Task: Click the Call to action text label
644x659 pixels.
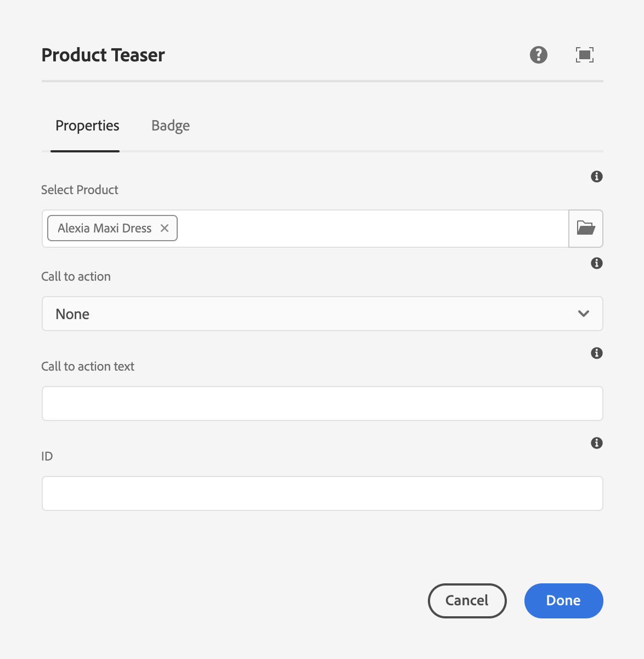Action: 88,366
